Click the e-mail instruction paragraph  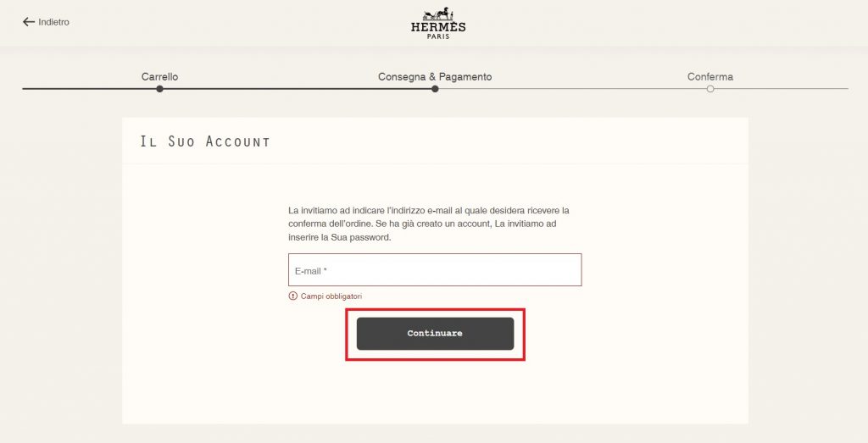click(x=429, y=224)
